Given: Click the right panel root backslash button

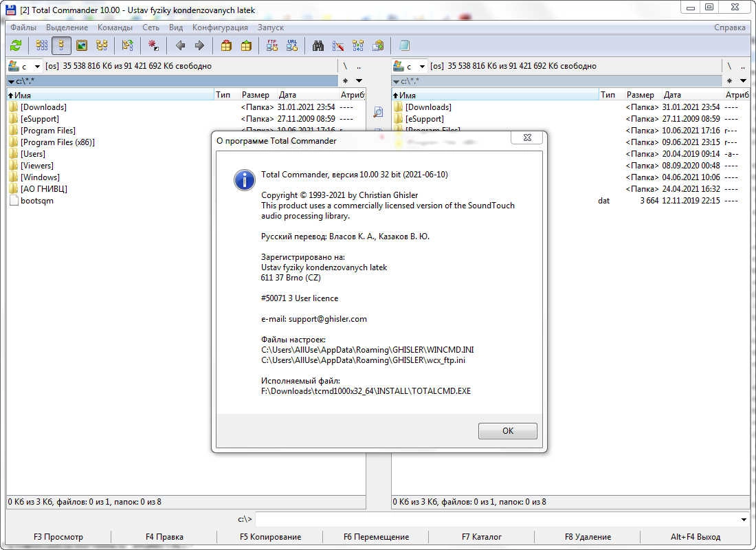Looking at the screenshot, I should click(x=729, y=66).
